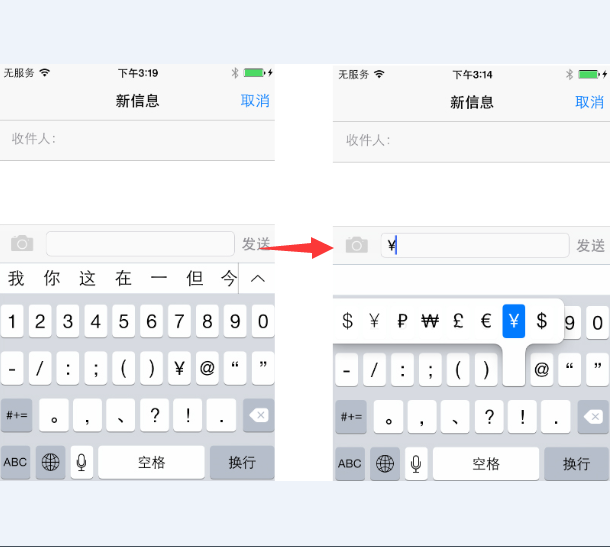Select first $ in currency popup
The image size is (610, 547).
(347, 321)
